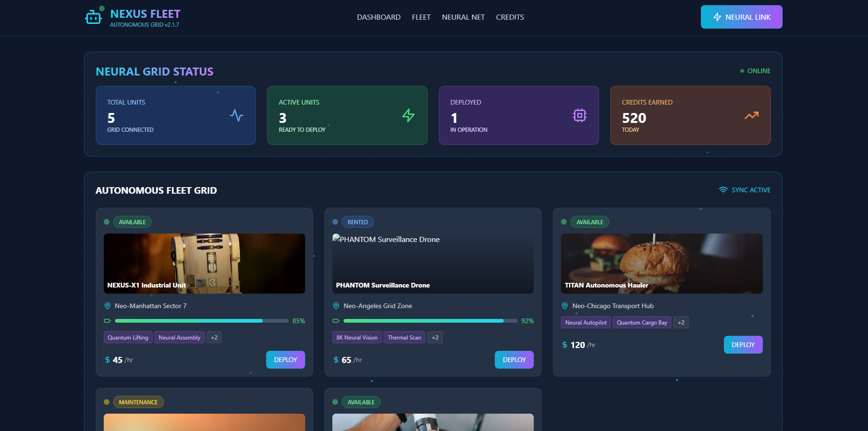Open the TITAN Autonomous Hauler image
Screen dimensions: 868x431
[662, 264]
